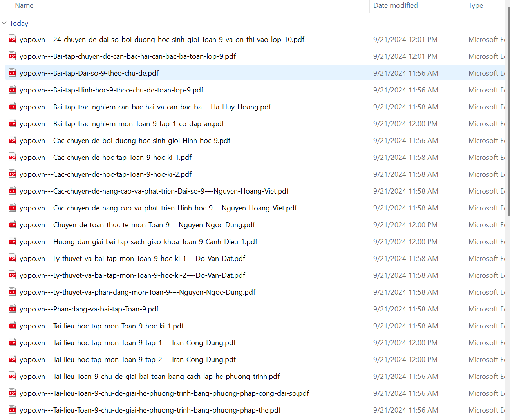Image resolution: width=510 pixels, height=420 pixels.
Task: Sort by the Name column header
Action: (24, 5)
